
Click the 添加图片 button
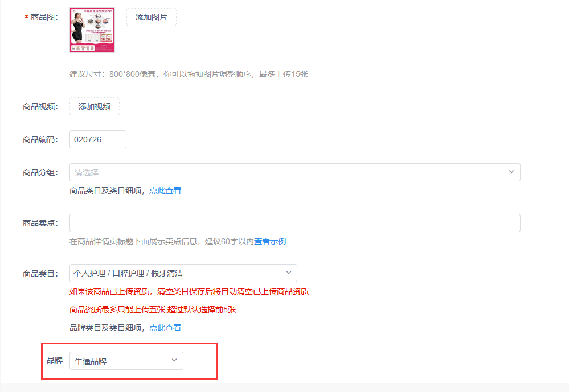[151, 17]
